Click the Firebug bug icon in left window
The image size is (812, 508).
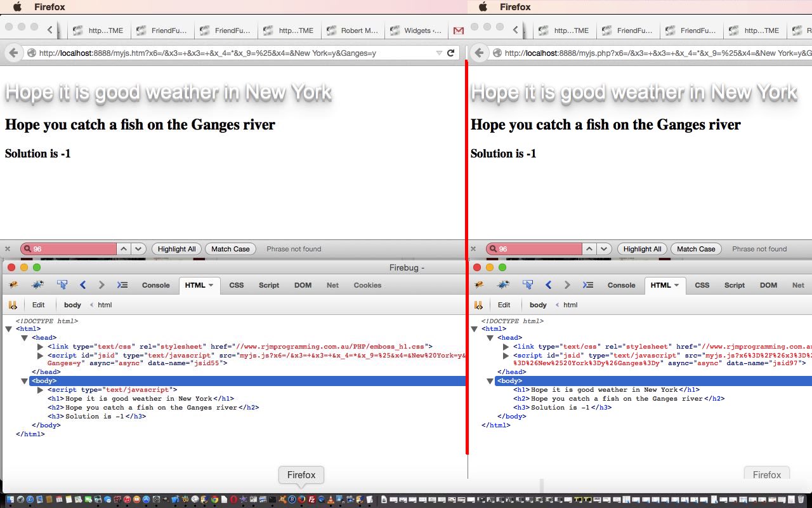[13, 285]
